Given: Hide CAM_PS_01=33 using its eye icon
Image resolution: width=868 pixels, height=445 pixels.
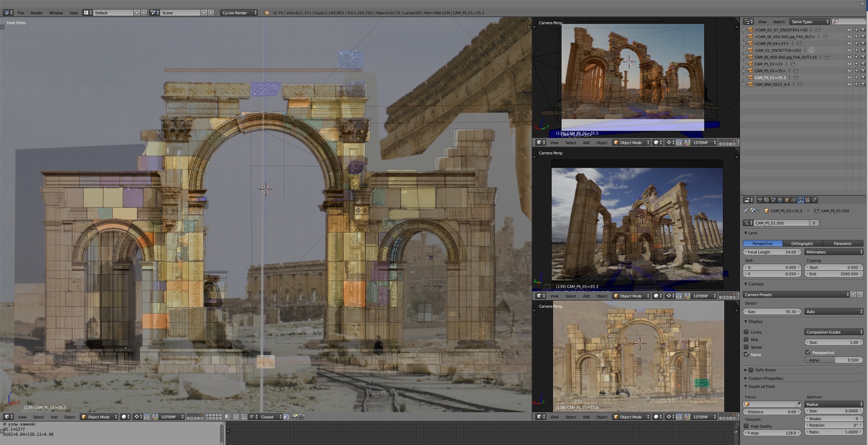Looking at the screenshot, I should 849,64.
